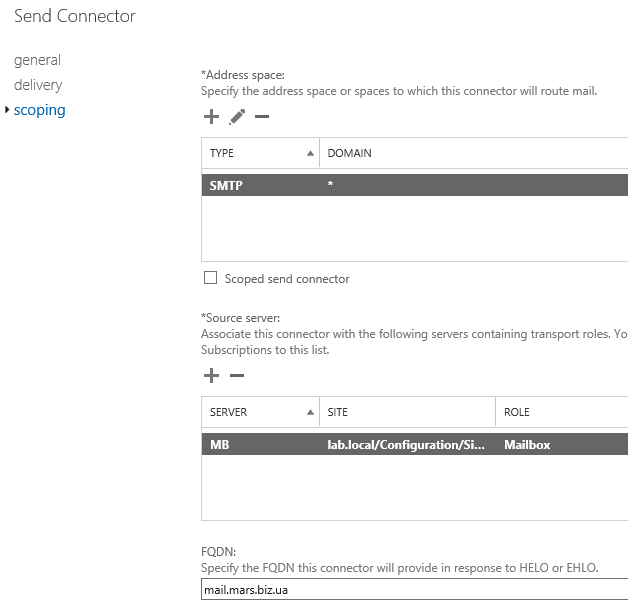This screenshot has width=628, height=609.
Task: Remove the selected source server
Action: pos(237,376)
